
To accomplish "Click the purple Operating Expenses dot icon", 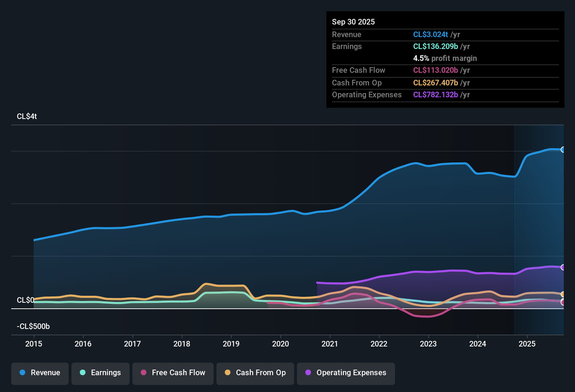I will tap(308, 373).
